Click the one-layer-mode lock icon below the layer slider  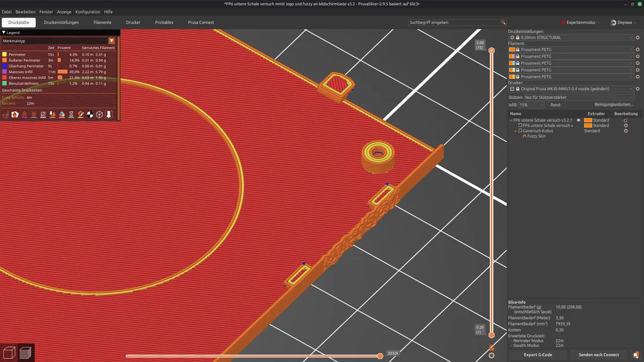tap(492, 348)
